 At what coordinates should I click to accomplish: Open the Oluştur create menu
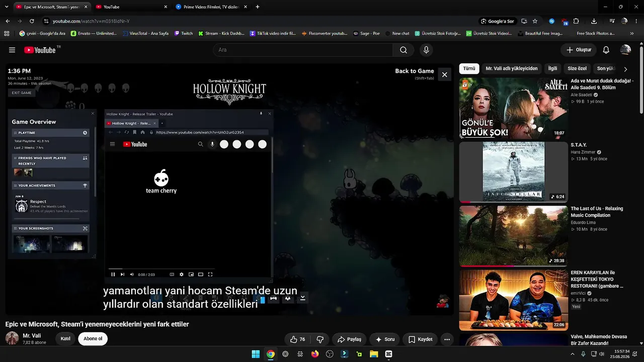[579, 50]
